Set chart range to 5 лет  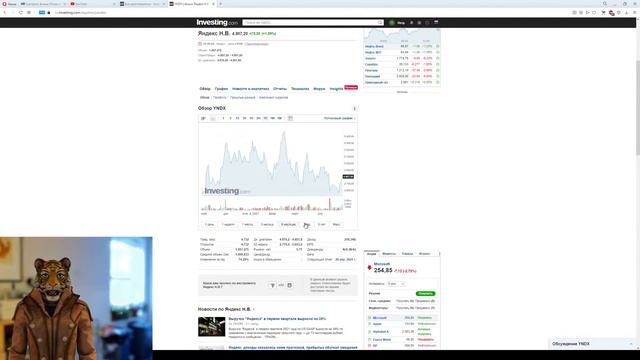pos(322,224)
